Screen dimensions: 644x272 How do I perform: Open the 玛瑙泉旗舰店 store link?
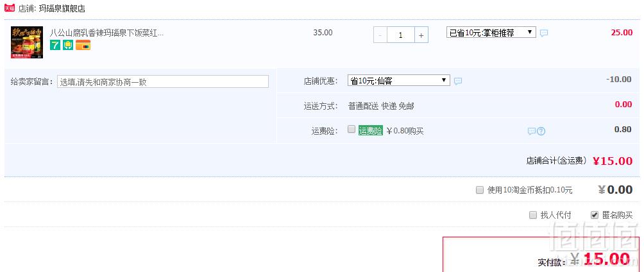click(x=62, y=8)
